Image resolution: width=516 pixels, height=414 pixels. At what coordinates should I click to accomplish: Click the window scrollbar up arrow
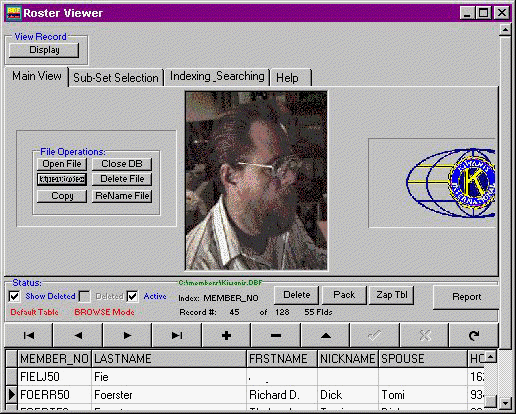coord(505,30)
